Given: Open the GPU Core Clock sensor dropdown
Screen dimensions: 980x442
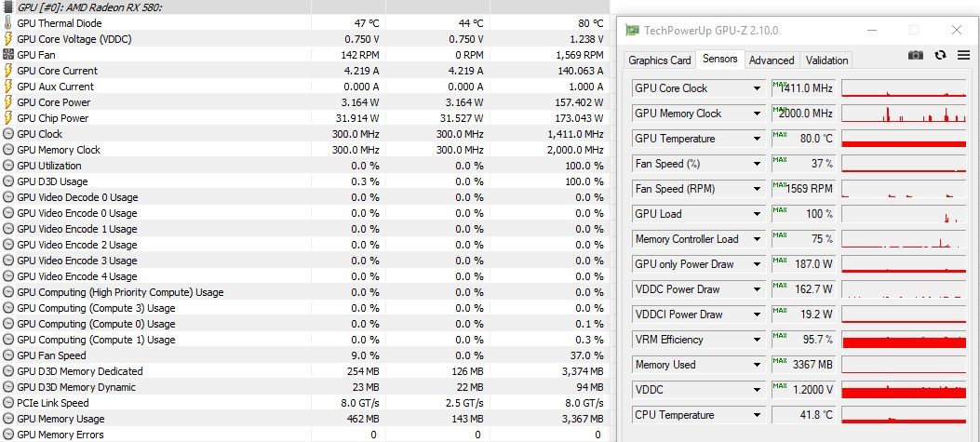Looking at the screenshot, I should pos(757,88).
